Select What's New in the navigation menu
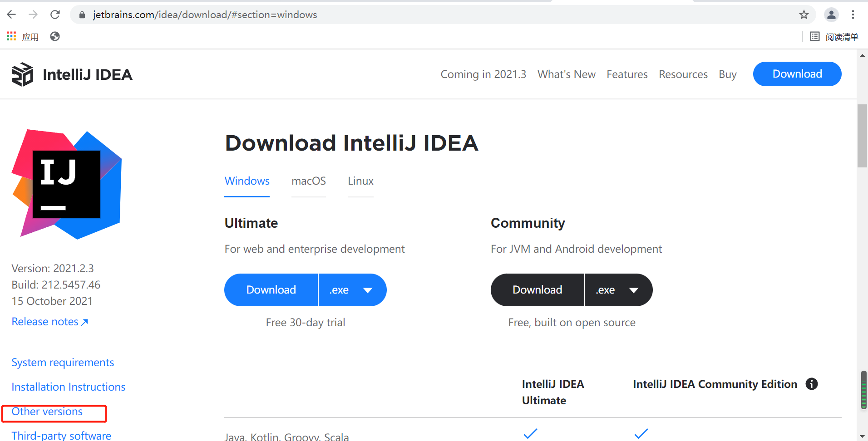The image size is (868, 441). tap(567, 74)
